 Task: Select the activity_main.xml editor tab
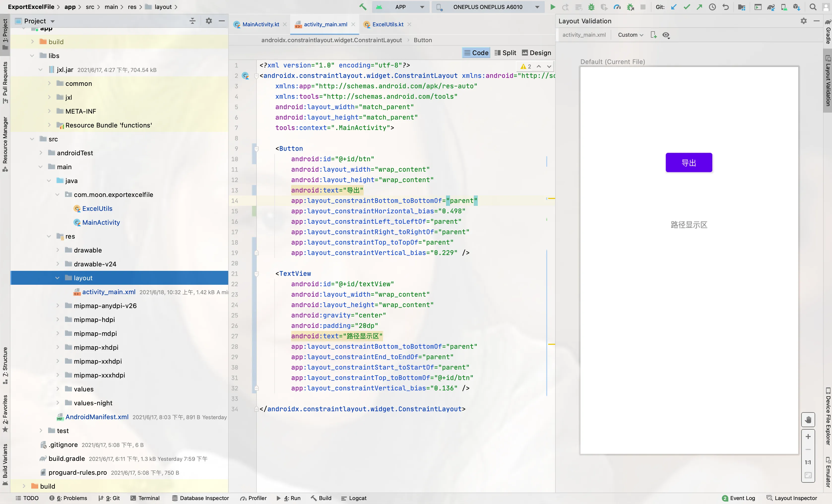click(x=325, y=24)
